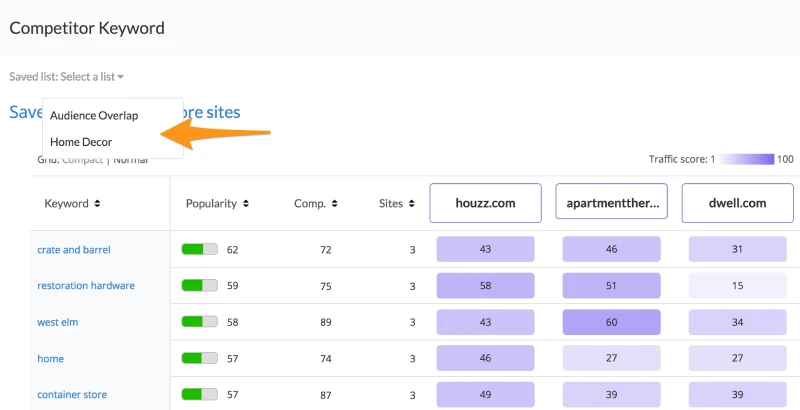Image resolution: width=800 pixels, height=410 pixels.
Task: Click container store popularity bar
Action: [199, 395]
